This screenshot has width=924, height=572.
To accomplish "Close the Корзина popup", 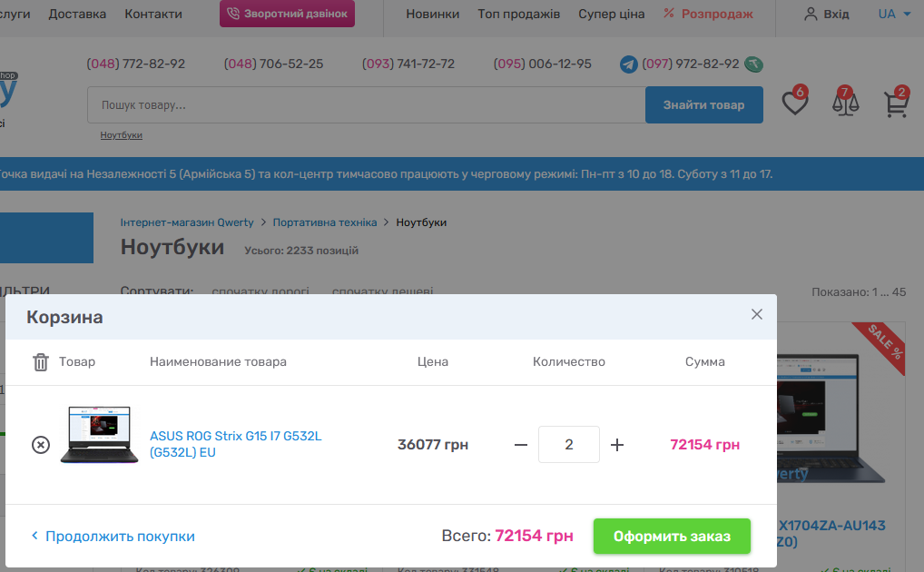I will pyautogui.click(x=757, y=315).
